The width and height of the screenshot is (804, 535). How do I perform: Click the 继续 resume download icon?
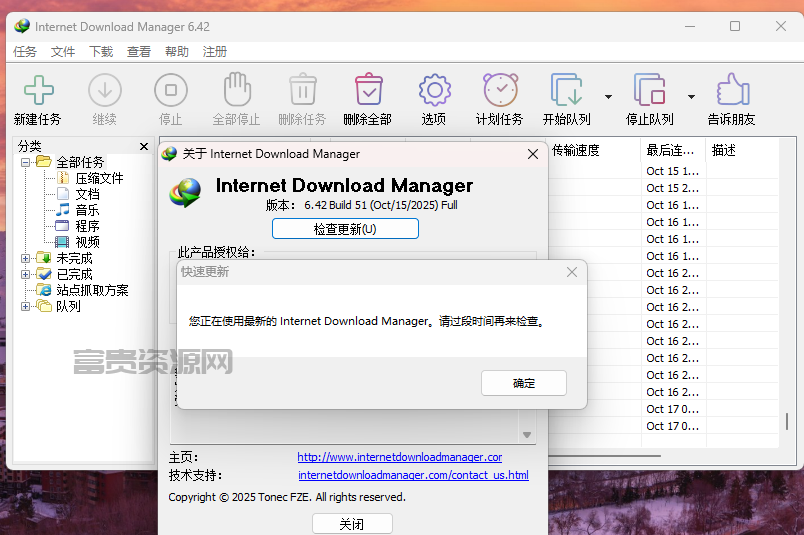[x=105, y=90]
